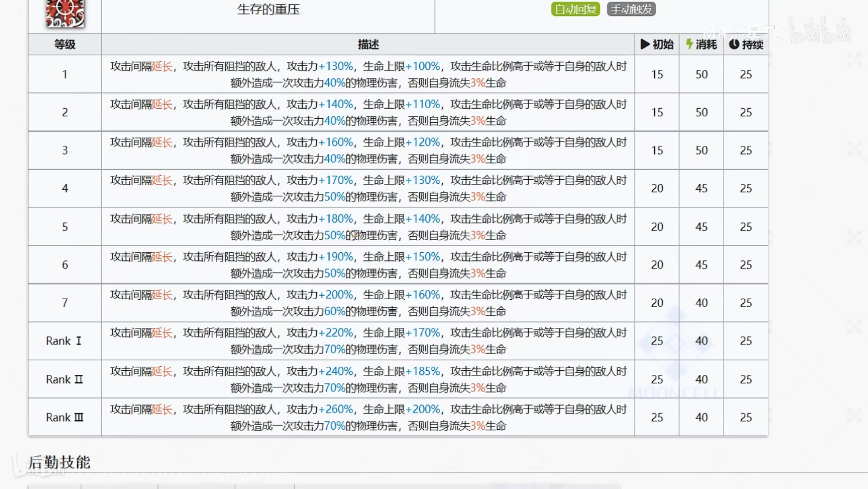Click the +260% attack value in Rank III
The image size is (868, 489).
pyautogui.click(x=336, y=409)
